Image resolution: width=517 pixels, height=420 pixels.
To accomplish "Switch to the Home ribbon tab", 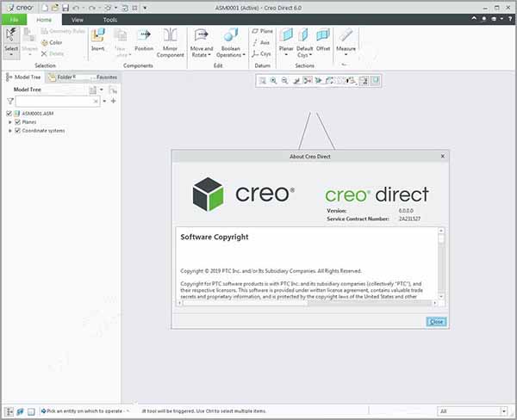I will (x=44, y=20).
